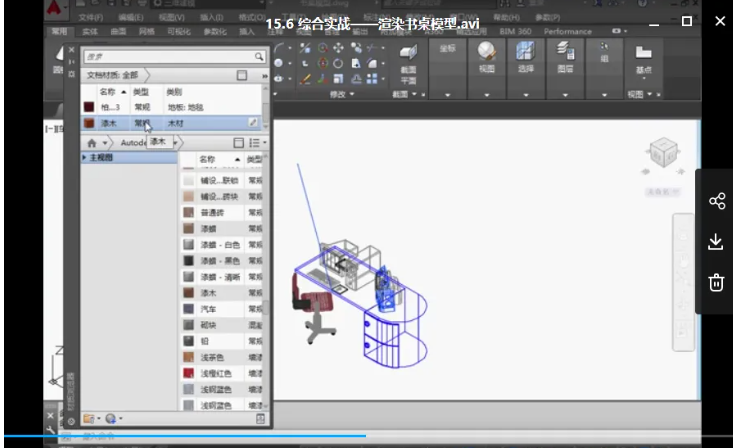
Task: Click the 组 group icon in ribbon
Action: click(604, 46)
